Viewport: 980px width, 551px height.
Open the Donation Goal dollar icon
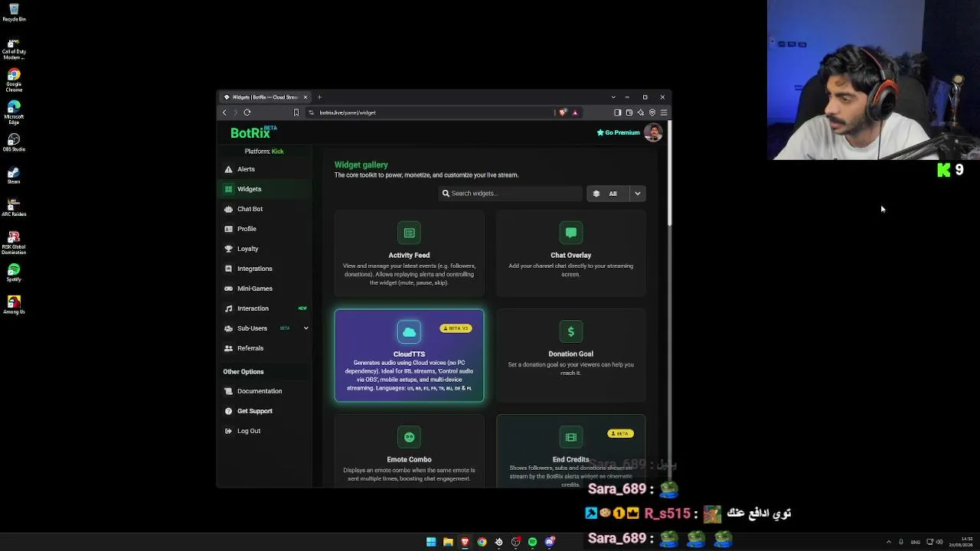571,331
